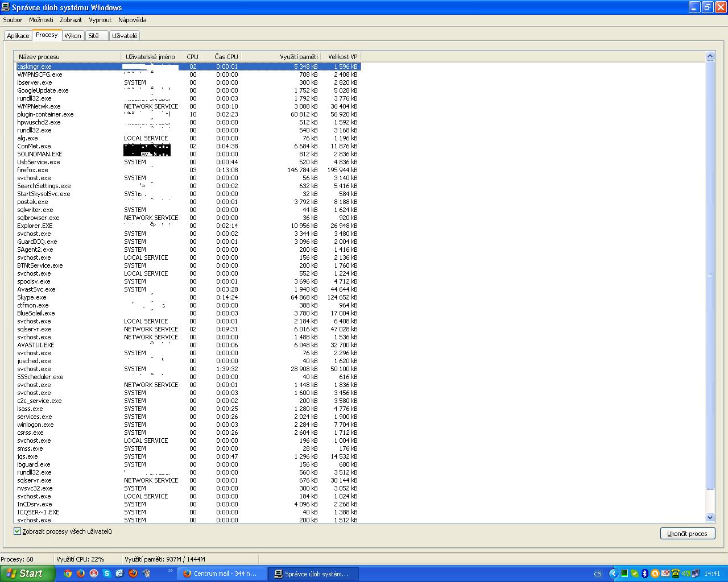Select the nvsvc32.exe process

click(188, 488)
